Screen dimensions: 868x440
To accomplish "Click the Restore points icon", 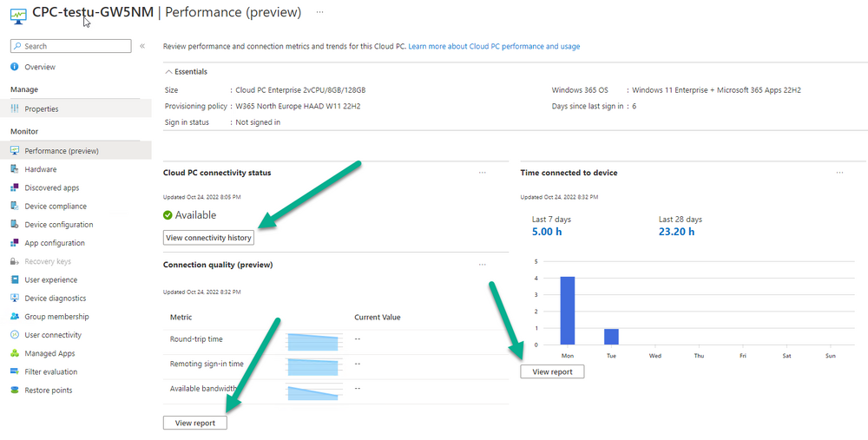I will coord(15,391).
